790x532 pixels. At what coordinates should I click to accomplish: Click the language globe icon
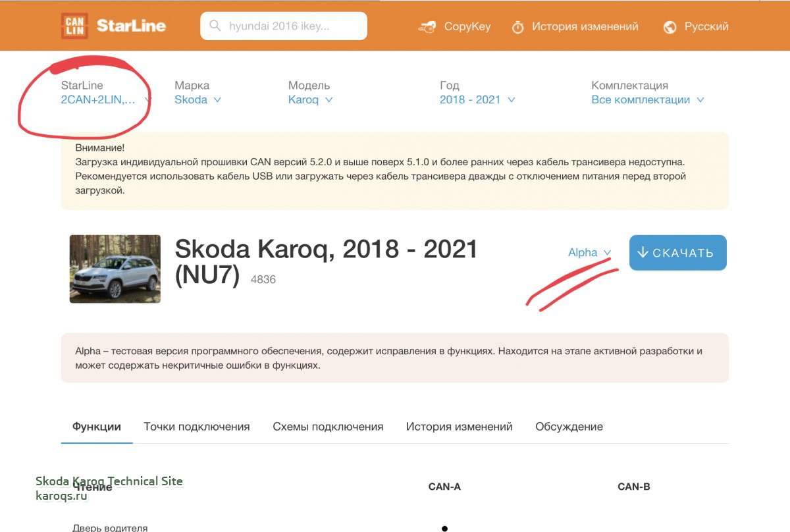click(670, 27)
